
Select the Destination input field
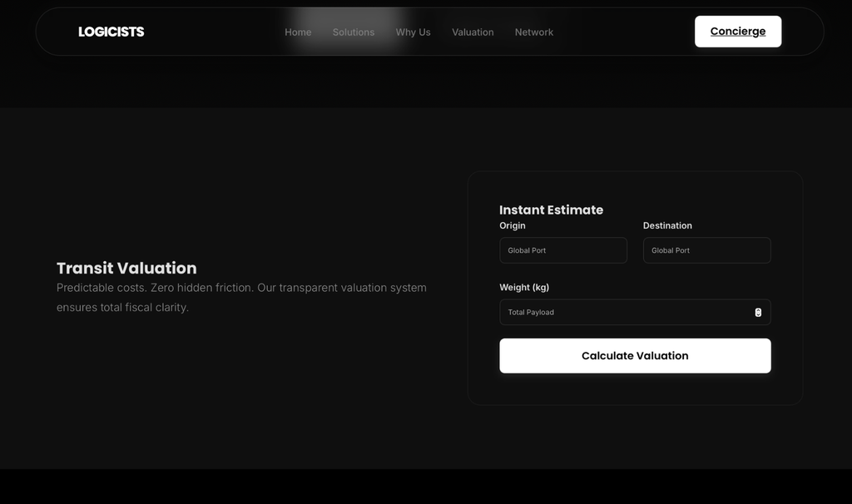tap(706, 250)
